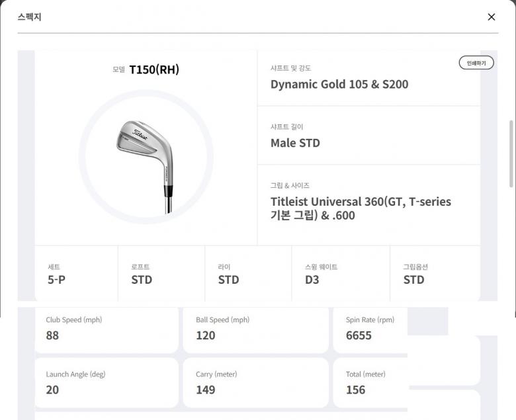Image resolution: width=516 pixels, height=420 pixels.
Task: Click the T150(RH) model name
Action: [x=153, y=69]
